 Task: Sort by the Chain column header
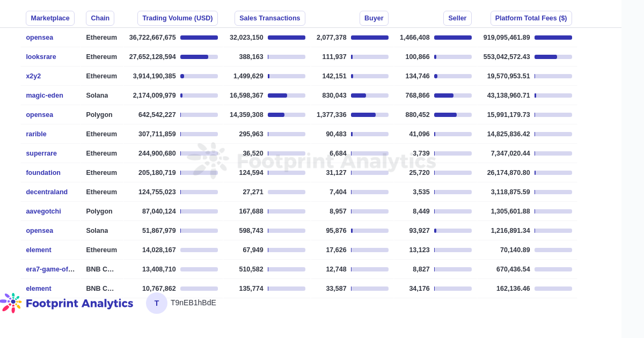tap(100, 18)
